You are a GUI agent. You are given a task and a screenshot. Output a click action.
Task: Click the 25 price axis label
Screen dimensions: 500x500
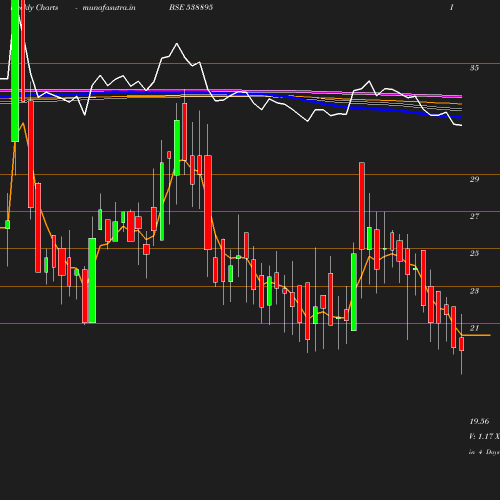pos(474,253)
